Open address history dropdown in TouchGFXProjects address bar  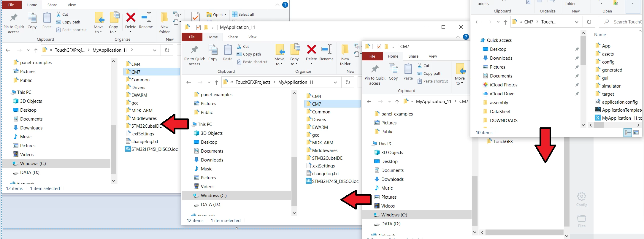click(x=335, y=82)
